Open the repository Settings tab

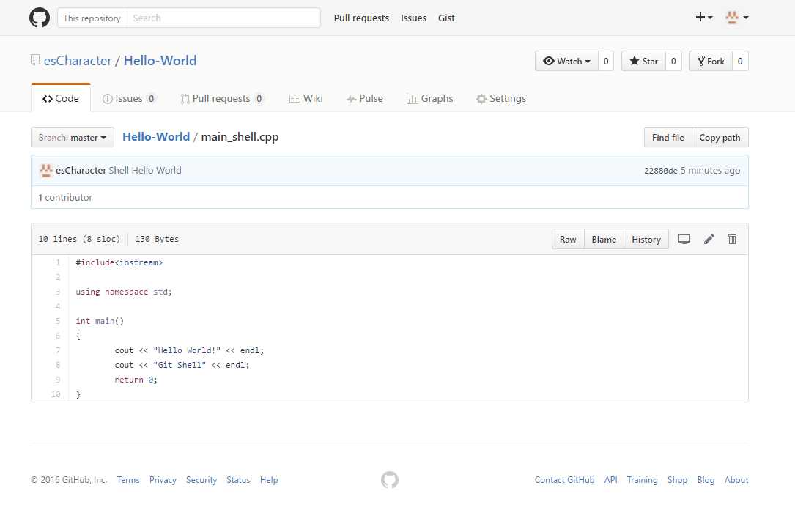[x=501, y=98]
